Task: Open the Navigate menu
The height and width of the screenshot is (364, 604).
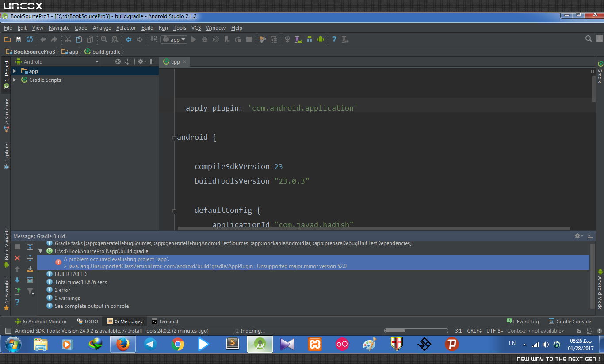Action: pyautogui.click(x=59, y=28)
